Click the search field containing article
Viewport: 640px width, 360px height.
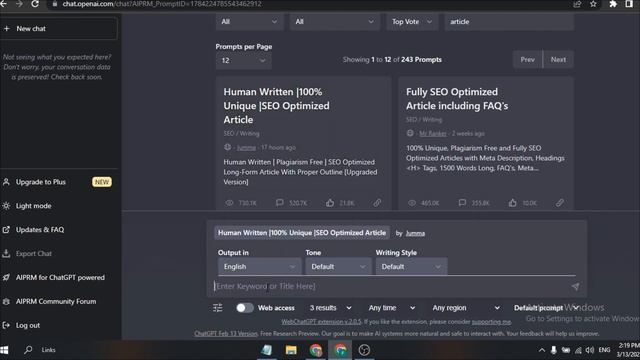509,22
